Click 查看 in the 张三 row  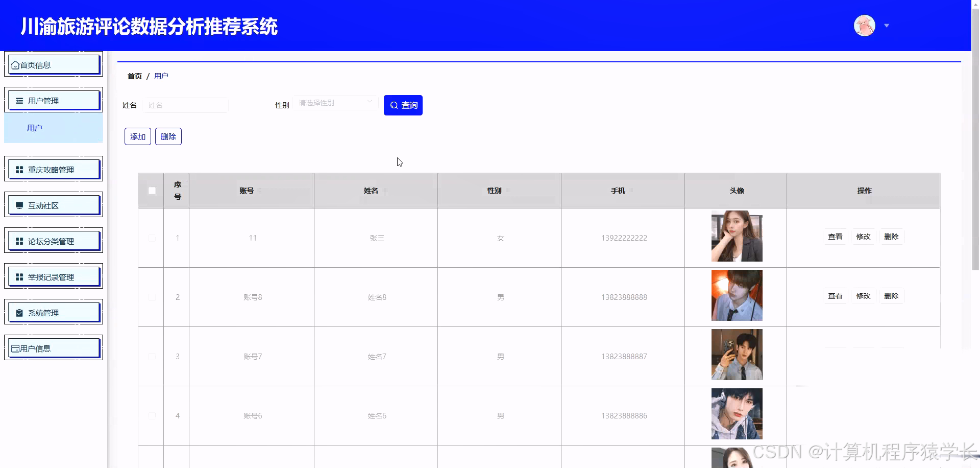pyautogui.click(x=835, y=237)
